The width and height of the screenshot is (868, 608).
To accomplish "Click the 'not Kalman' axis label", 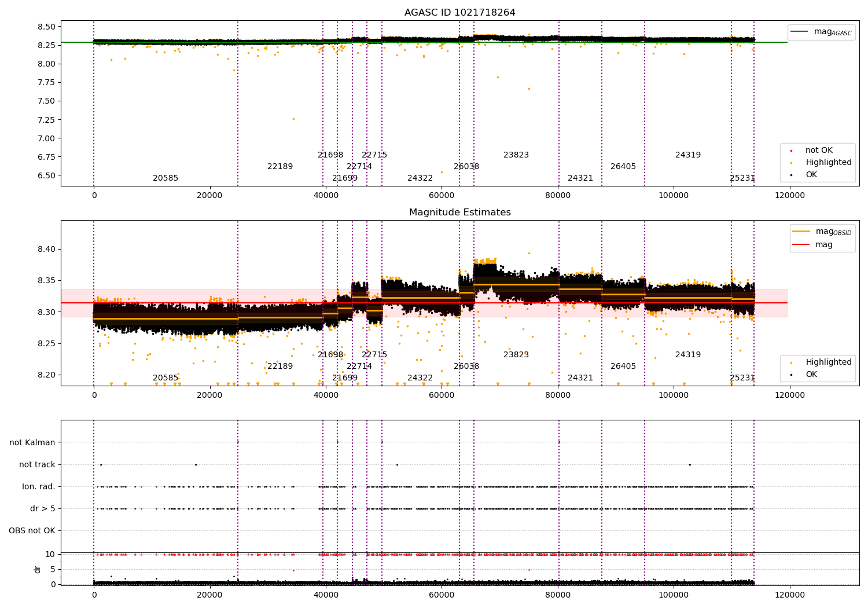I will [x=32, y=443].
